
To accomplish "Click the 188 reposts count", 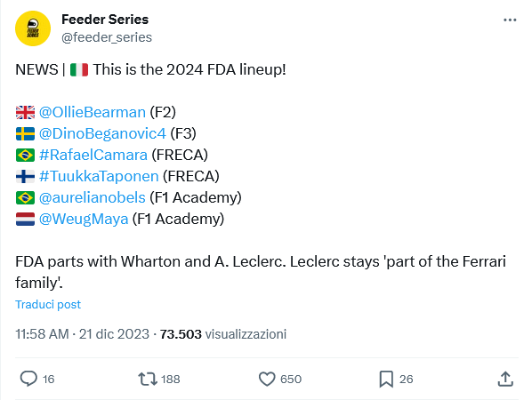I will click(170, 379).
